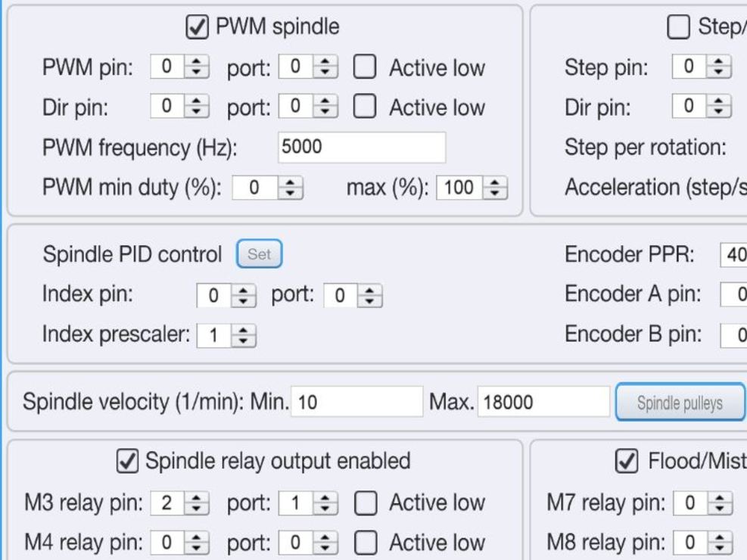Click the Spindle PID control Set button
The height and width of the screenshot is (560, 747).
click(259, 254)
